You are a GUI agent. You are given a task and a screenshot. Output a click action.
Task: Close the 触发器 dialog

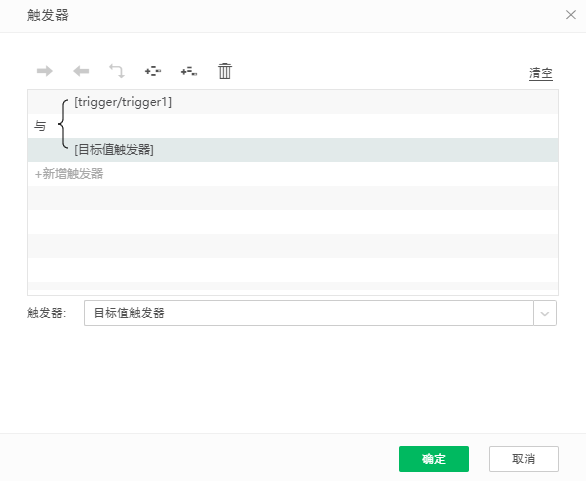tap(571, 15)
